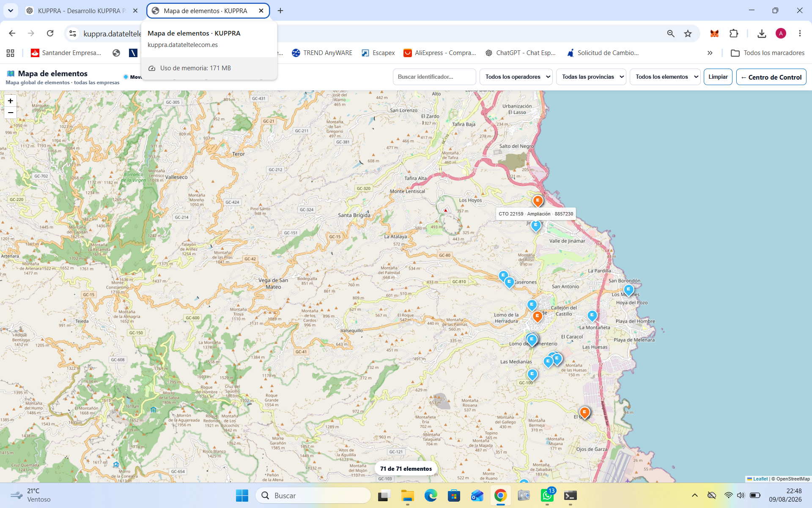Bookmark this page with the star icon
This screenshot has height=508, width=812.
click(x=688, y=33)
